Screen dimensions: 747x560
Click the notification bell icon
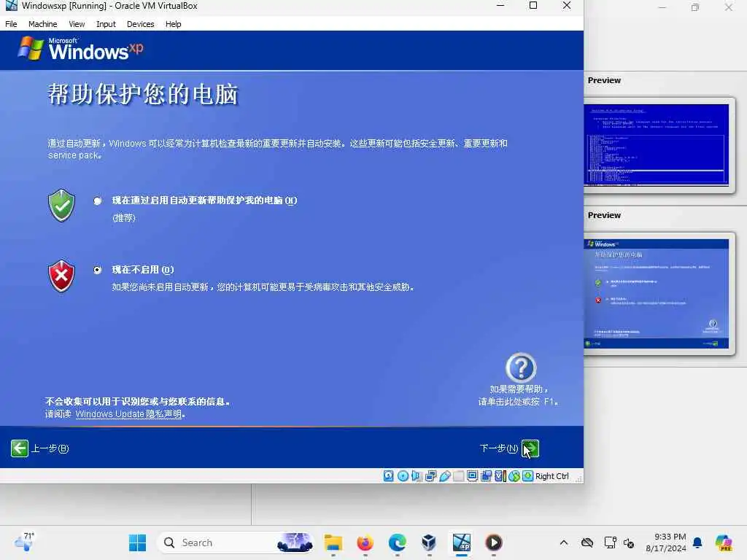coord(697,542)
